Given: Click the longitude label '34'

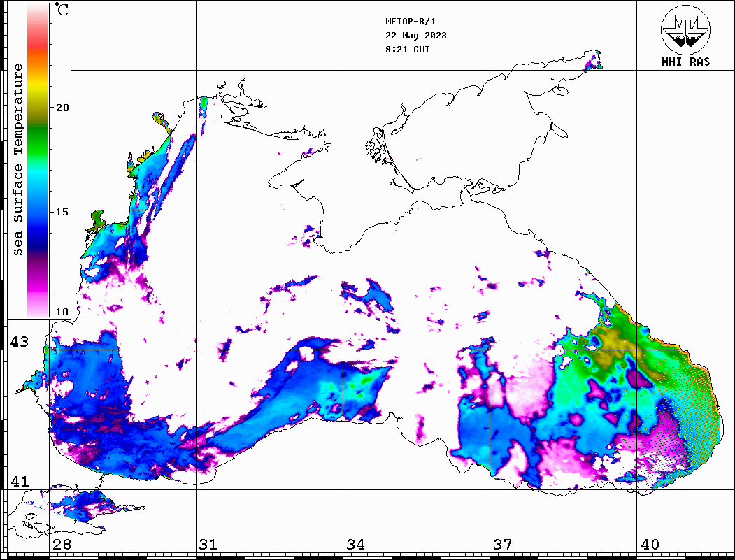Looking at the screenshot, I should click(x=356, y=544).
